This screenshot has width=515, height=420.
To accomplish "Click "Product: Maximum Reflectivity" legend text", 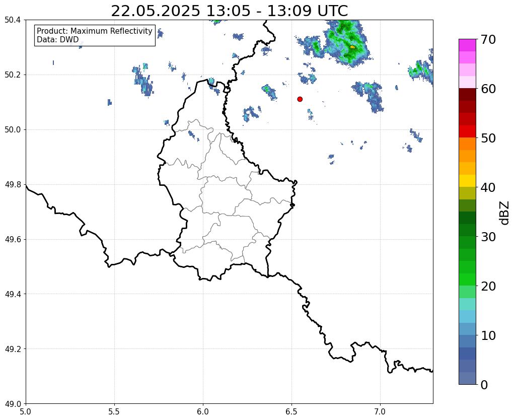I will tap(95, 31).
